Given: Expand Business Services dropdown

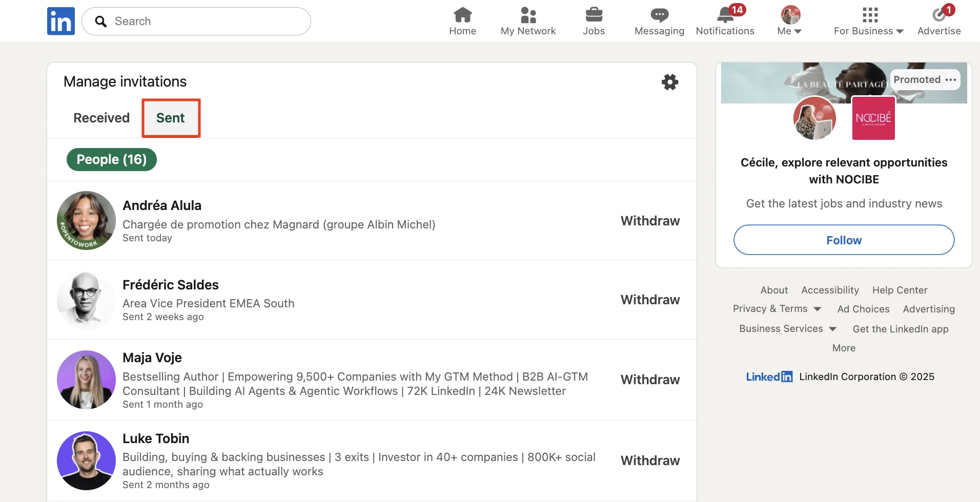Looking at the screenshot, I should tap(788, 329).
